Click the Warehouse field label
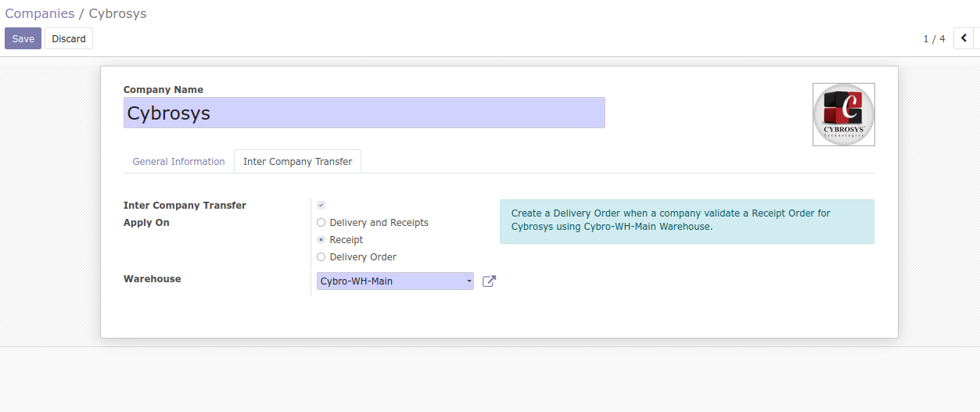Screen dimensions: 980x412 point(153,279)
